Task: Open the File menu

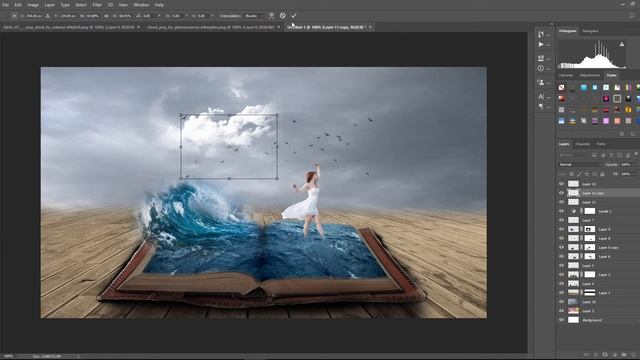Action: pos(6,5)
